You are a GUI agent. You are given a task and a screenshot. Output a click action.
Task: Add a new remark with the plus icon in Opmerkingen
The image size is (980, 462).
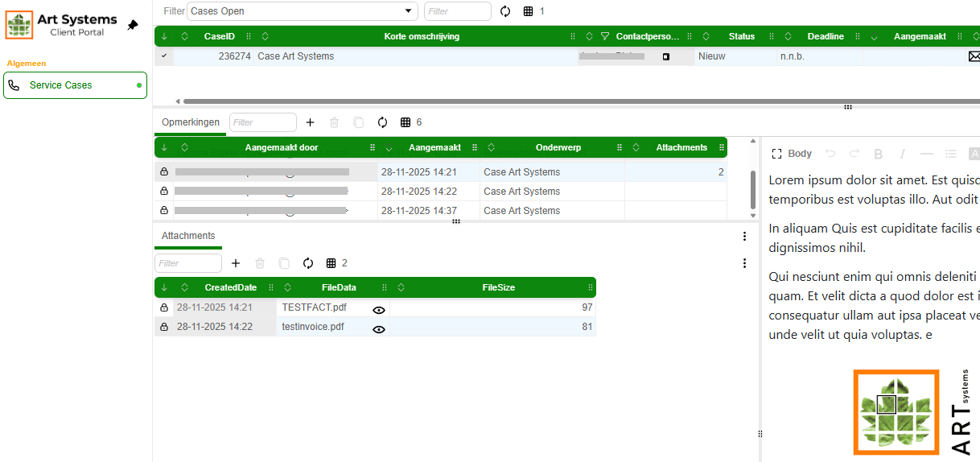click(x=311, y=122)
